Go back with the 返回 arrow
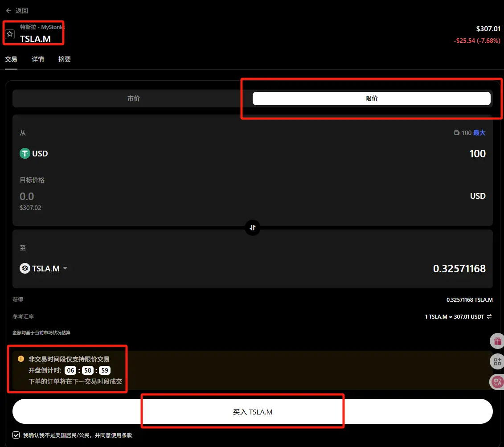Screen dimensions: 504x447 [x=8, y=11]
